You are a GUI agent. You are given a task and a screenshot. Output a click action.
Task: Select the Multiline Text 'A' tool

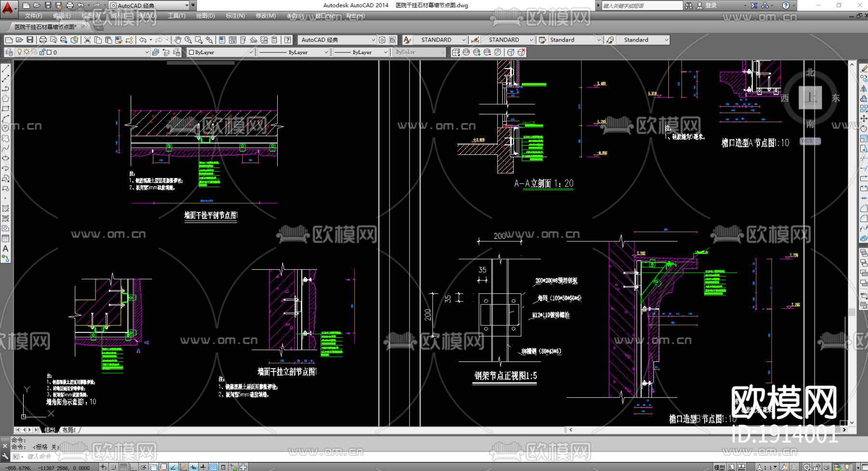coord(5,249)
